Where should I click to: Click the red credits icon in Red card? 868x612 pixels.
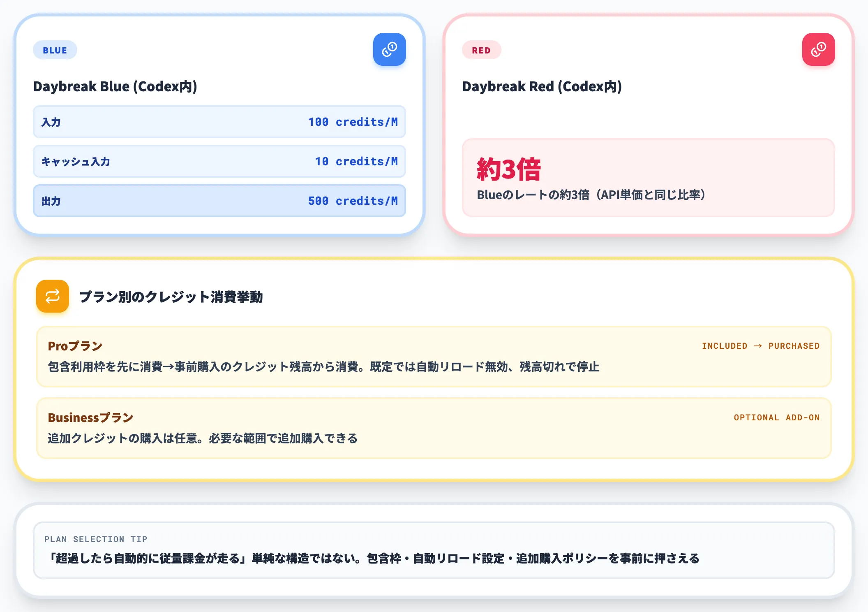coord(818,49)
